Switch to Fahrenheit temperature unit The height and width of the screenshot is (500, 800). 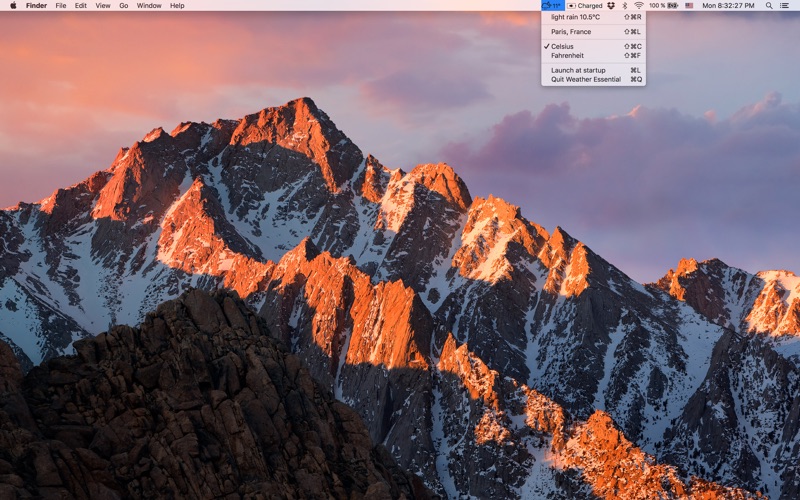[x=593, y=56]
